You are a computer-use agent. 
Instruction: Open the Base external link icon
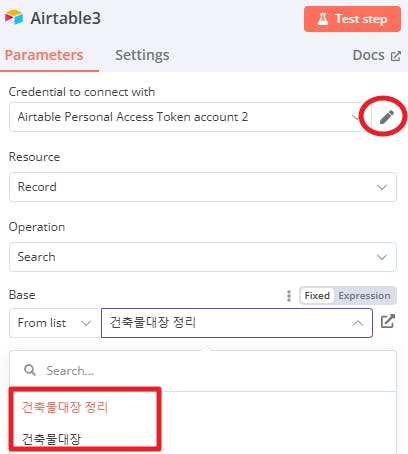pyautogui.click(x=388, y=321)
